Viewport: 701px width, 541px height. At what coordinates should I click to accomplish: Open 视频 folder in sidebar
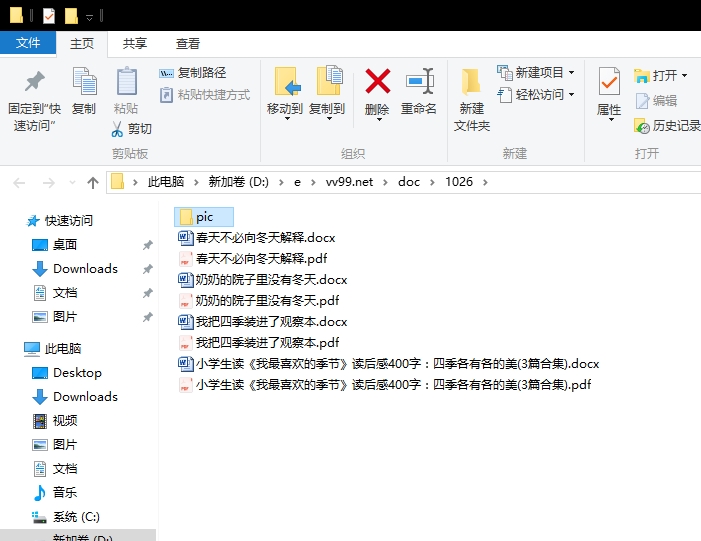[x=55, y=421]
